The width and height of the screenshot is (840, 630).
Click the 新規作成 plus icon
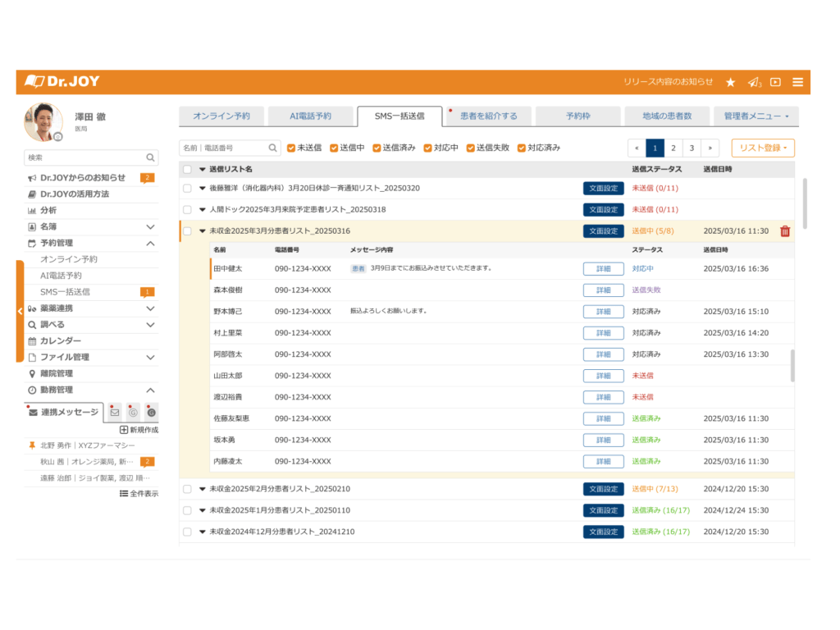pyautogui.click(x=124, y=430)
